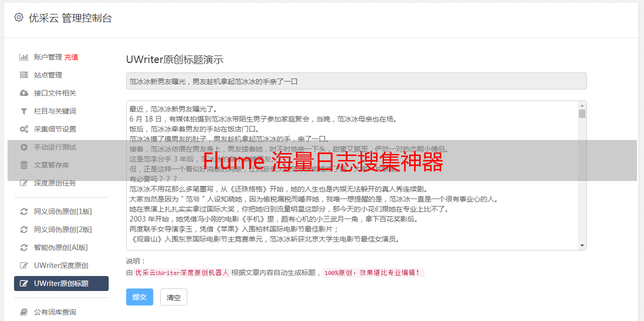
Task: Click the refresh icon for 同义词伪原创[1版]
Action: [24, 211]
